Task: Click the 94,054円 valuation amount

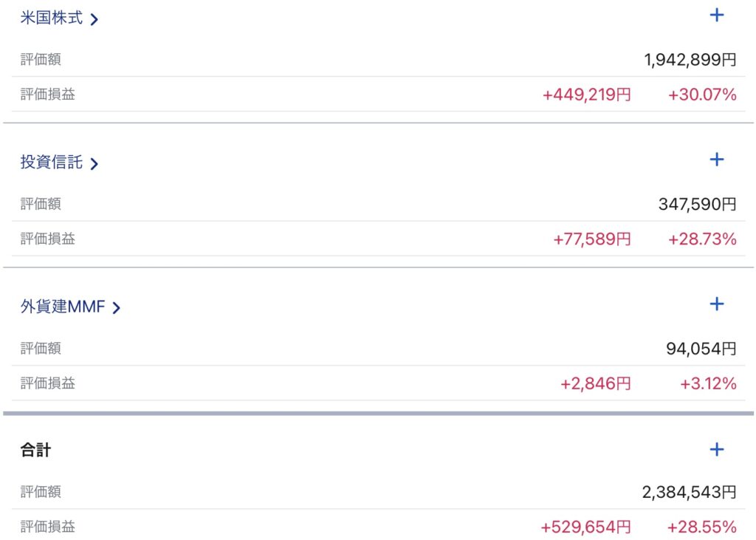Action: [701, 348]
